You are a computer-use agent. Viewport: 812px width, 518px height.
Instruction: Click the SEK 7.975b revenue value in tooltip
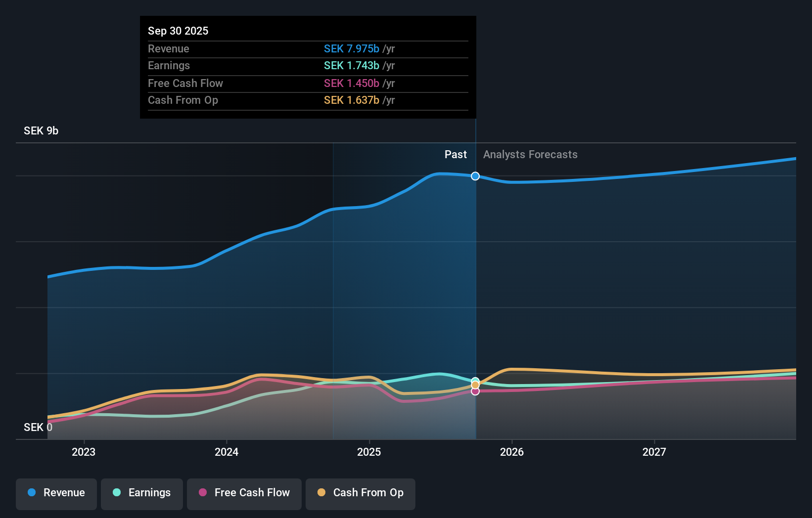tap(352, 49)
